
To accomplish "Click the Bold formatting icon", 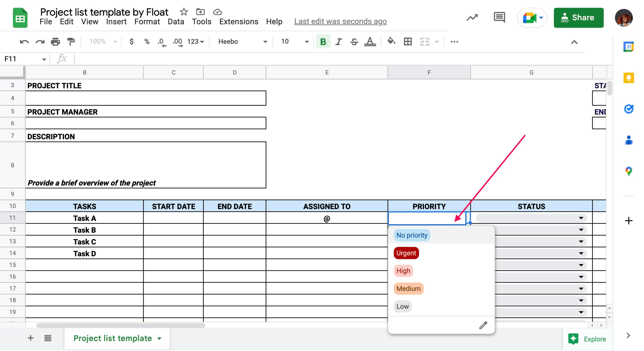I will point(323,41).
